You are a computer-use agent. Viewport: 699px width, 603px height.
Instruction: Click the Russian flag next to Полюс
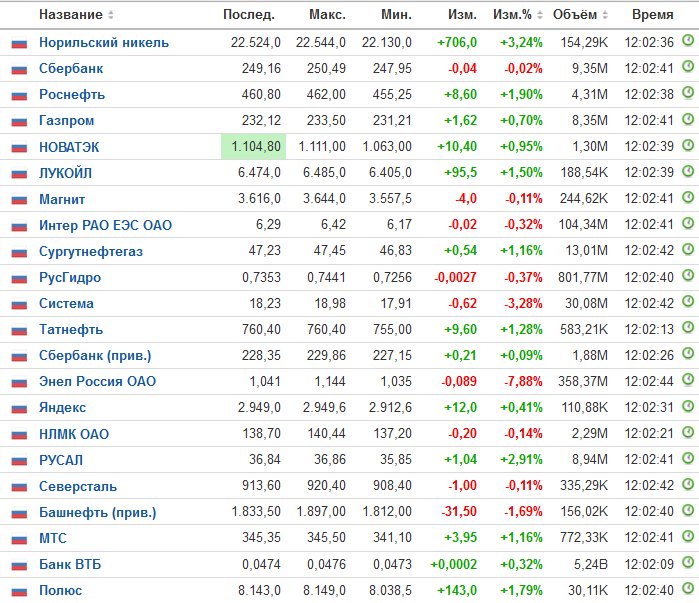[x=19, y=591]
